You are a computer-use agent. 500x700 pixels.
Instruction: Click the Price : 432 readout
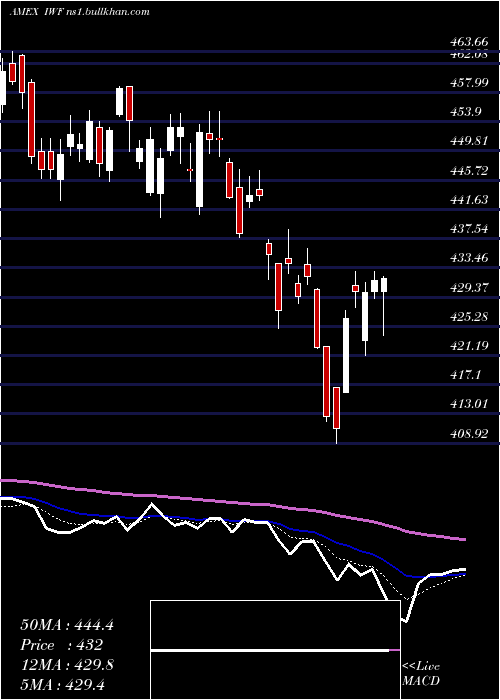click(62, 645)
